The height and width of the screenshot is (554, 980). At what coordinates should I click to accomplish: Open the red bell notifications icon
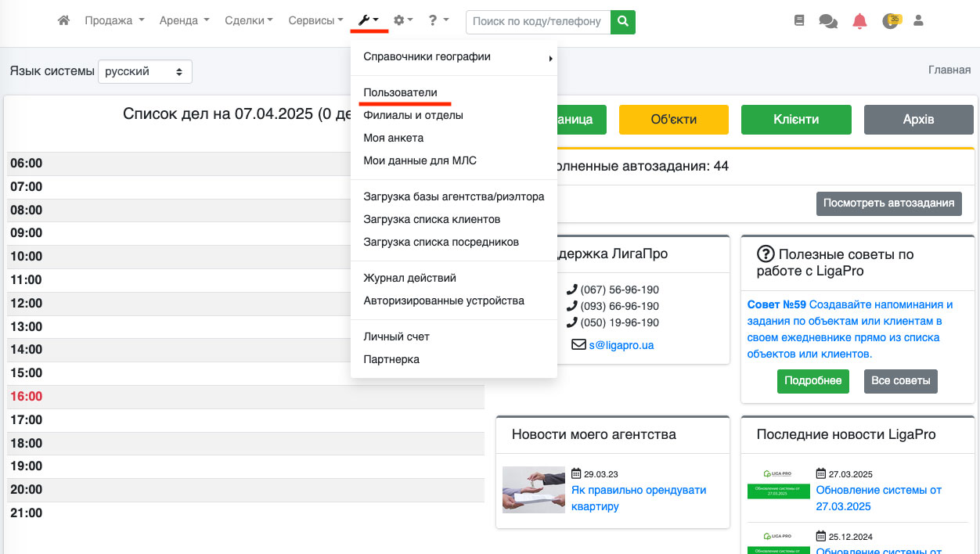pyautogui.click(x=859, y=21)
